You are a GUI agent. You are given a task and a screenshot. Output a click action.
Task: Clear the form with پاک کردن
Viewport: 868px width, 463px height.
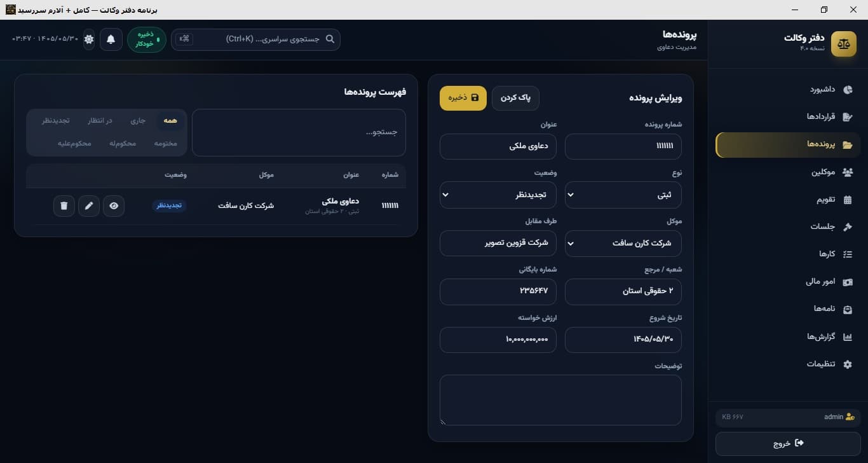(515, 98)
